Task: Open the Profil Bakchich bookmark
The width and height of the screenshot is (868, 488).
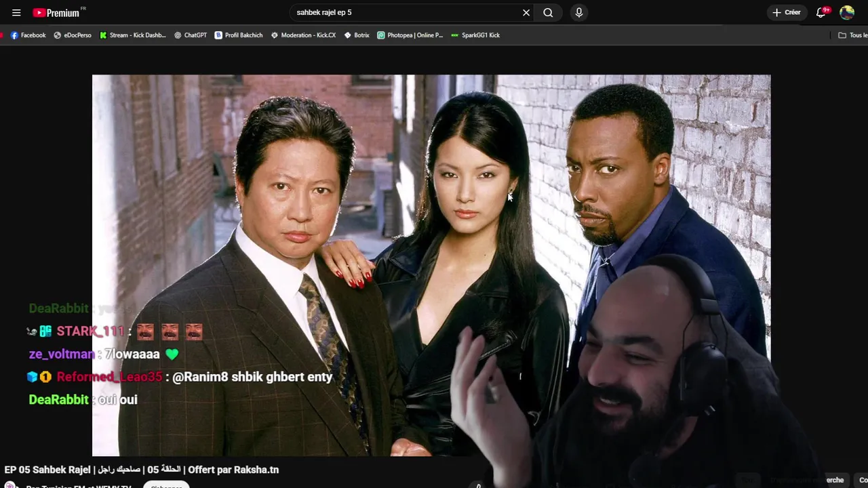Action: (x=239, y=35)
